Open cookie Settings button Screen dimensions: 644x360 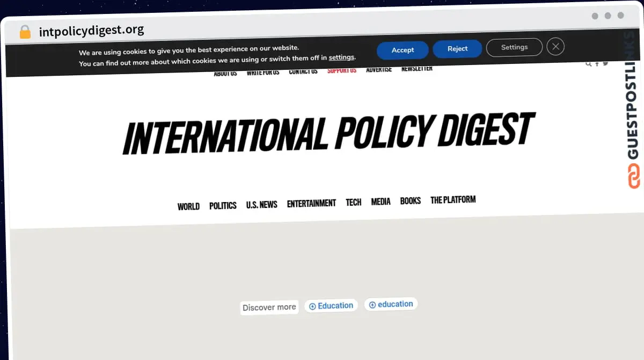(514, 47)
